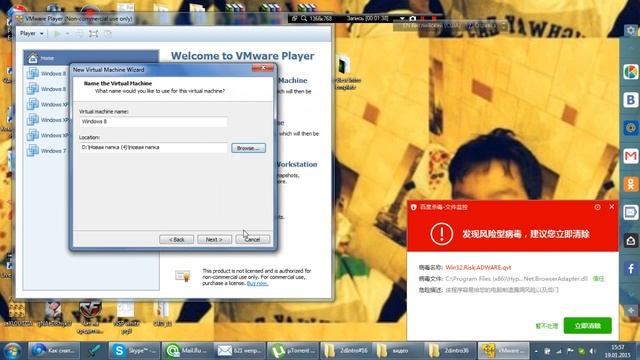Click the round settings icon in the antivirus popup header
This screenshot has width=640, height=360.
click(598, 207)
